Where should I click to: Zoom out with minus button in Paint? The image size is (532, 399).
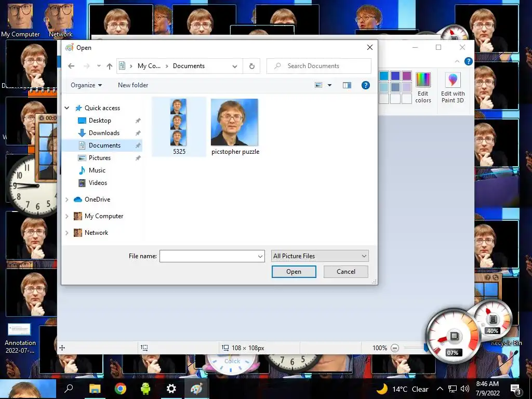point(395,348)
